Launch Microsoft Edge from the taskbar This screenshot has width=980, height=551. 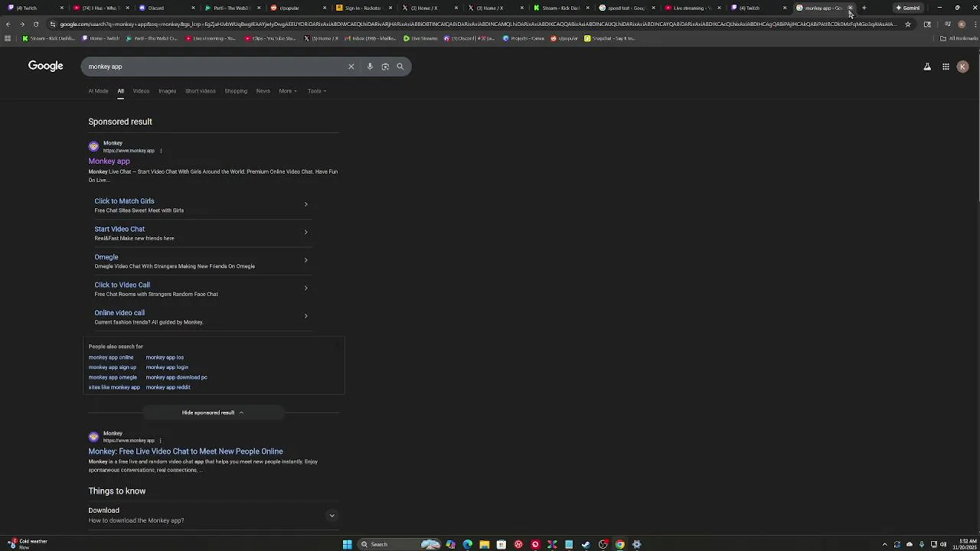click(x=468, y=544)
